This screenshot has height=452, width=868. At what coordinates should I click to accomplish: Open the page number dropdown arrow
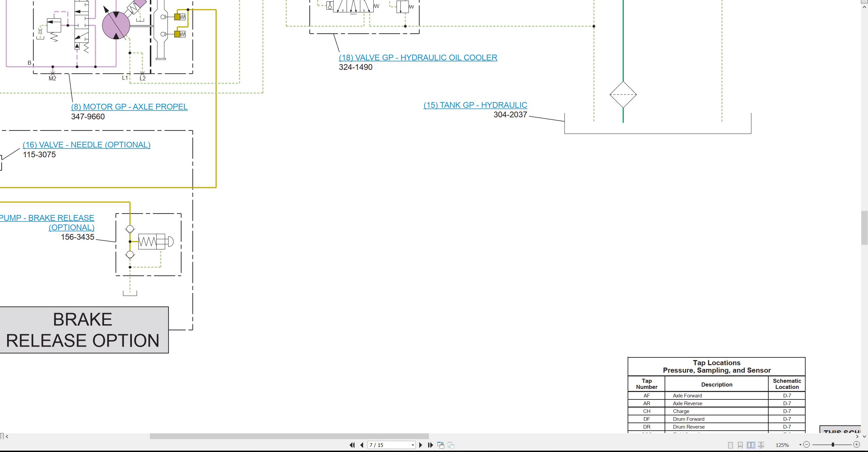(413, 445)
